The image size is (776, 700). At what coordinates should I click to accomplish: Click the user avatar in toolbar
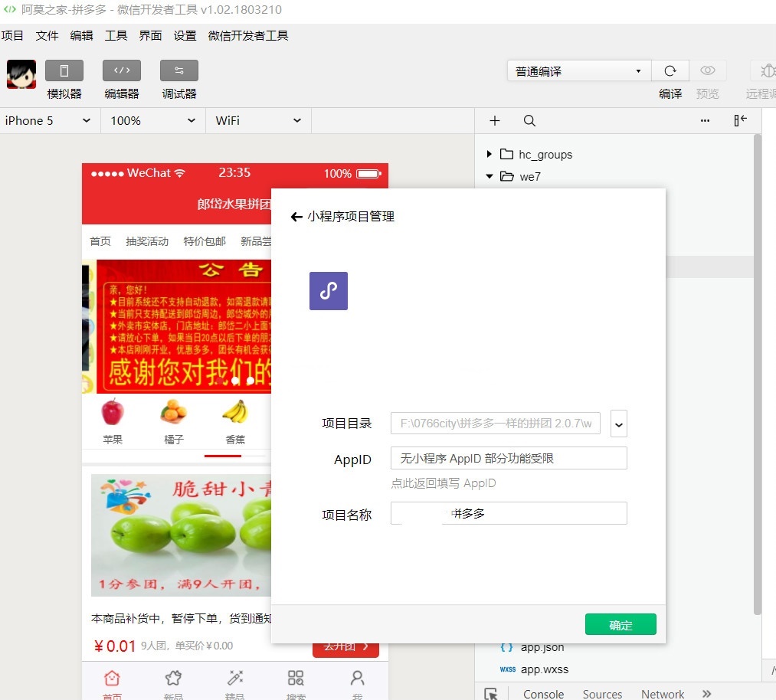[21, 74]
